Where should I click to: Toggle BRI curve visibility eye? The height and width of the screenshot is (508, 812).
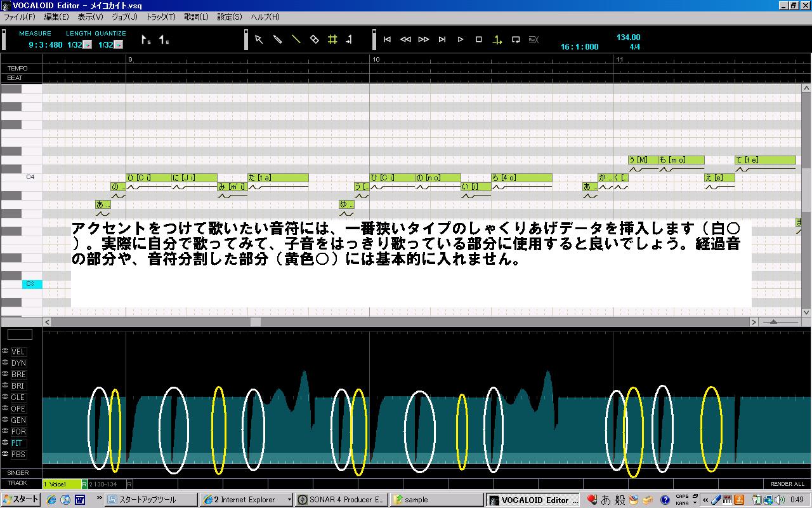(x=5, y=385)
